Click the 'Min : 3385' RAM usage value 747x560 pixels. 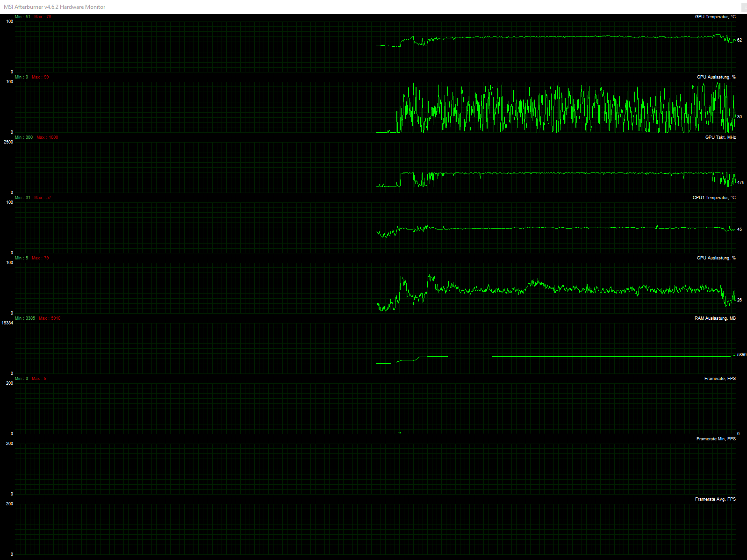pos(25,318)
